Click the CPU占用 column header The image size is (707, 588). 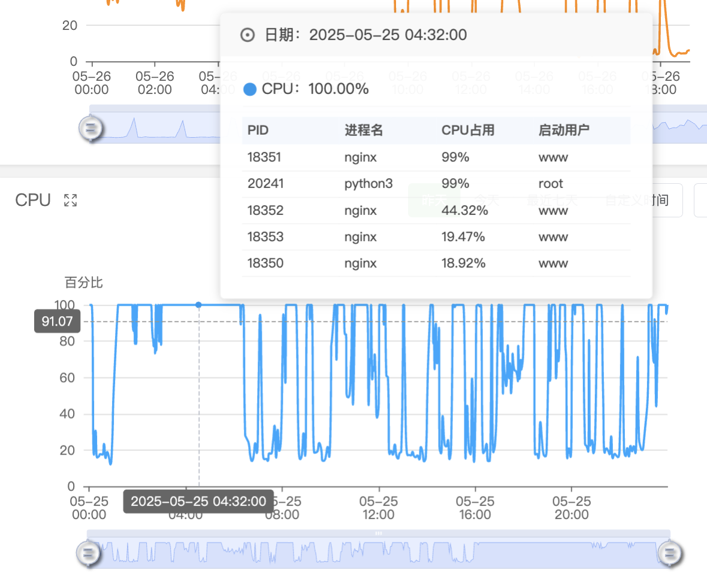point(468,130)
